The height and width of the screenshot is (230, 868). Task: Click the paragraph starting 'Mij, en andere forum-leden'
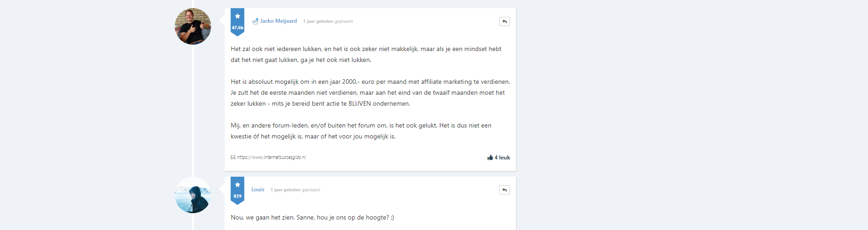pyautogui.click(x=361, y=131)
